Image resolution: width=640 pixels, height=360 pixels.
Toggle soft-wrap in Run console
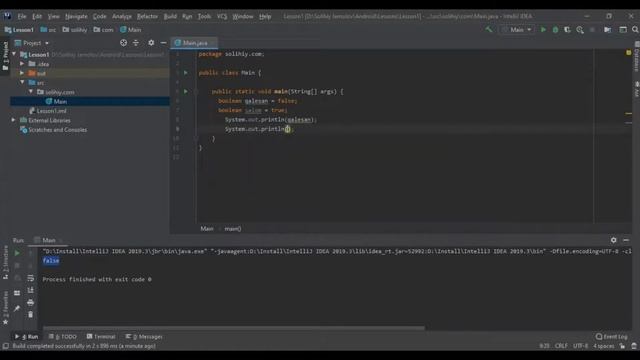(x=31, y=278)
